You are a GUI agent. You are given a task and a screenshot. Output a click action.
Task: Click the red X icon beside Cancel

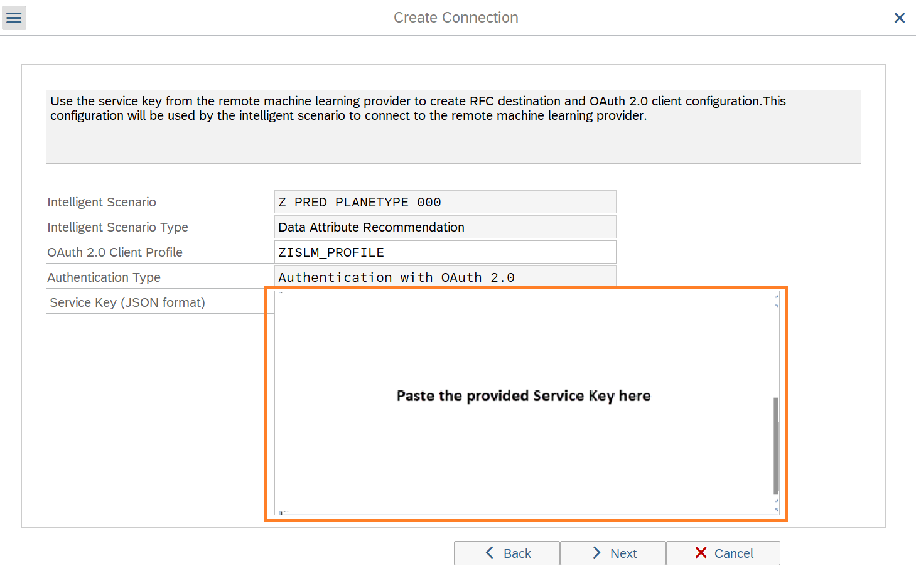(701, 553)
